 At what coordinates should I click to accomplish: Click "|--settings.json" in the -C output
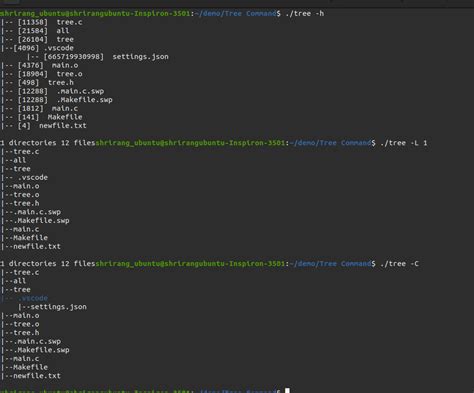53,307
